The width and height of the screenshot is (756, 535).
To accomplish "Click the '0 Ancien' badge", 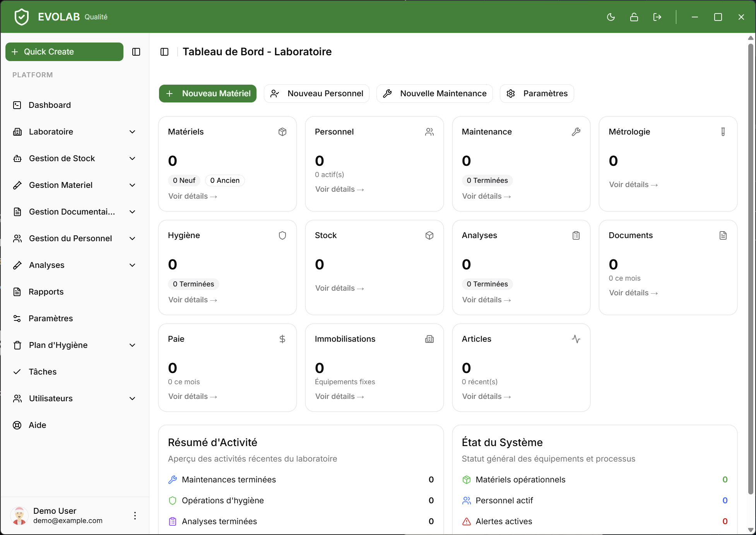I will (225, 181).
